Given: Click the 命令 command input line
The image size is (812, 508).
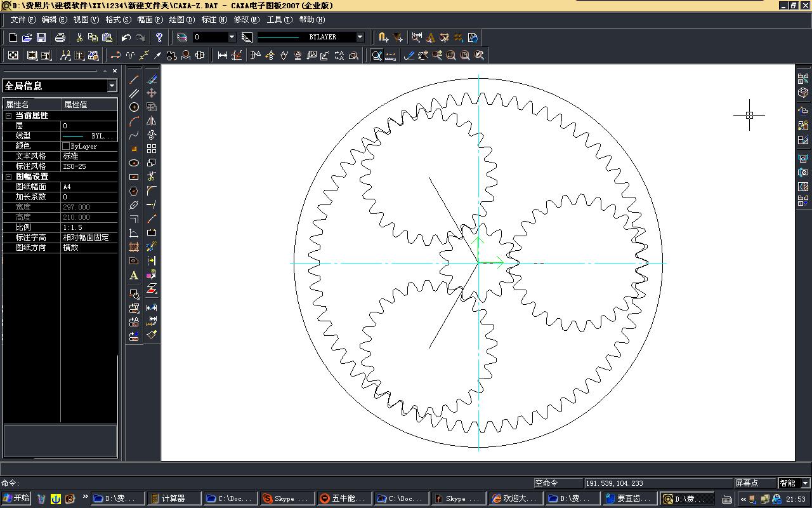Looking at the screenshot, I should pos(266,483).
